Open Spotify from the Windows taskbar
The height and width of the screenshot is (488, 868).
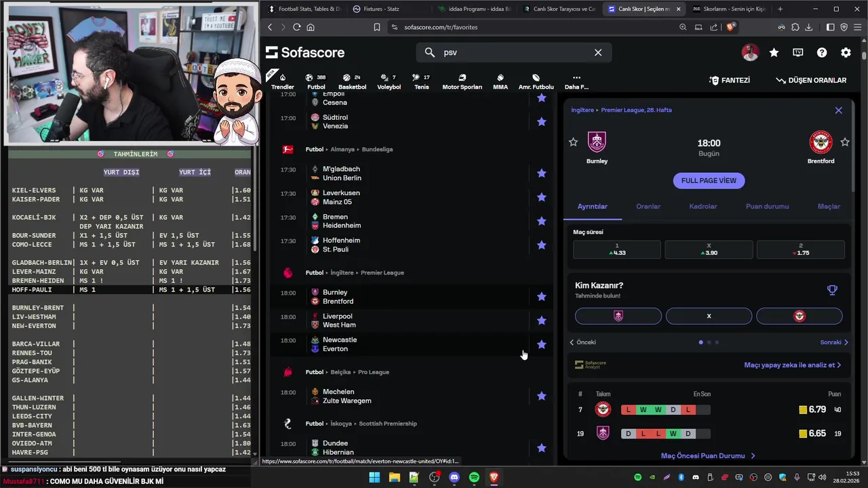pyautogui.click(x=474, y=477)
